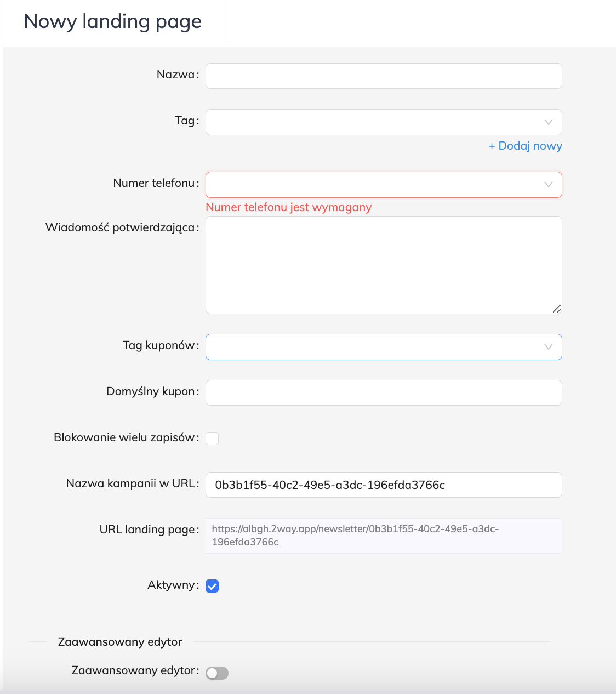Click the chevron arrow in Numer telefonu field
616x694 pixels.
coord(548,185)
